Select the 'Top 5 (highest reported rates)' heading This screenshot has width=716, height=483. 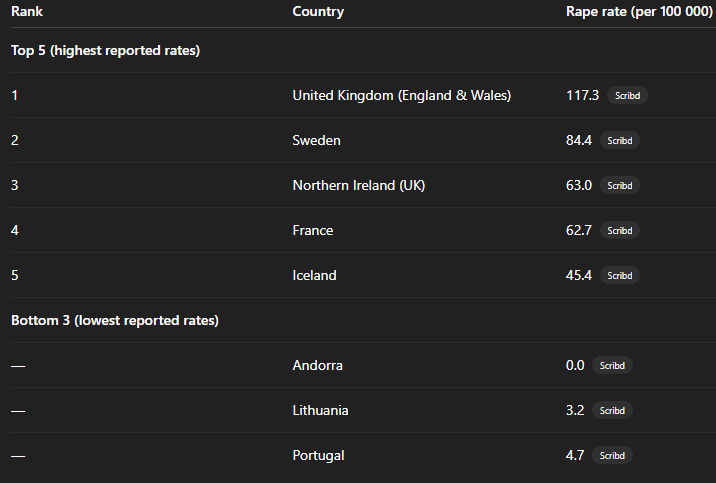click(105, 50)
